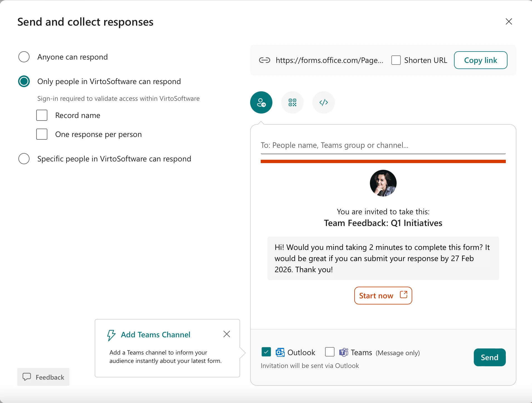
Task: Click the Start now button
Action: click(x=383, y=296)
